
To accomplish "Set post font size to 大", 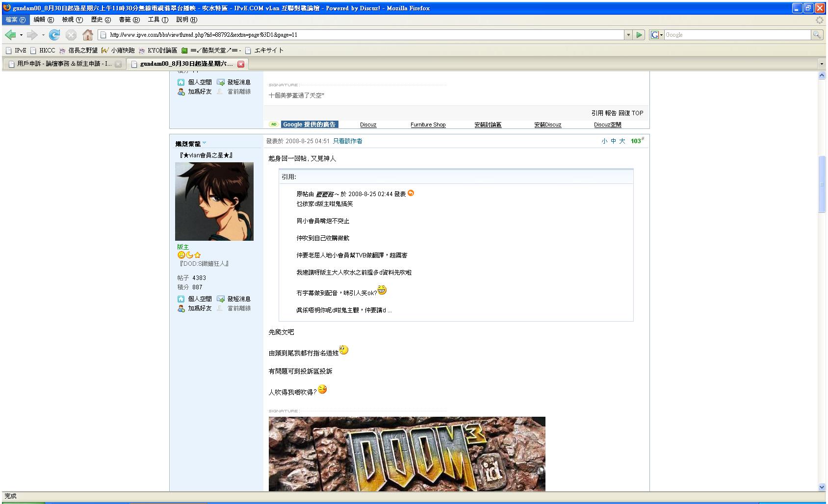I will [x=622, y=141].
